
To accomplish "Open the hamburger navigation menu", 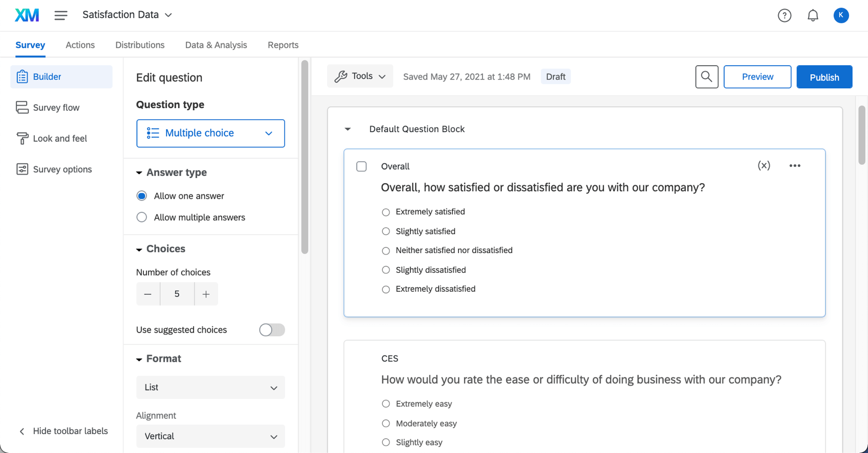I will 61,15.
